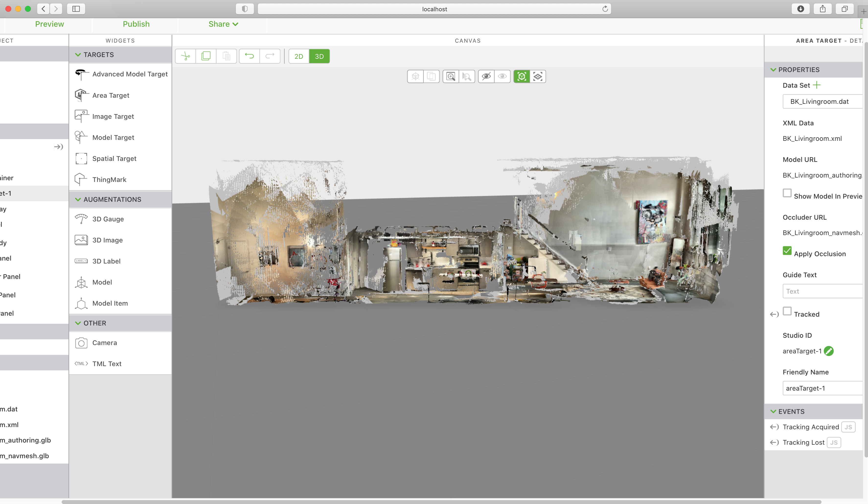The image size is (868, 504).
Task: Collapse the AUGMENTATIONS section chevron
Action: 78,200
